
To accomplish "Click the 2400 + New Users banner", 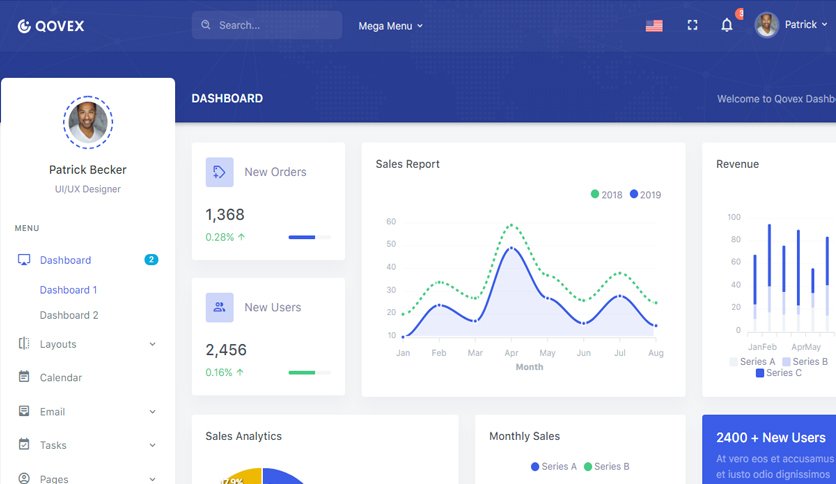I will click(769, 449).
